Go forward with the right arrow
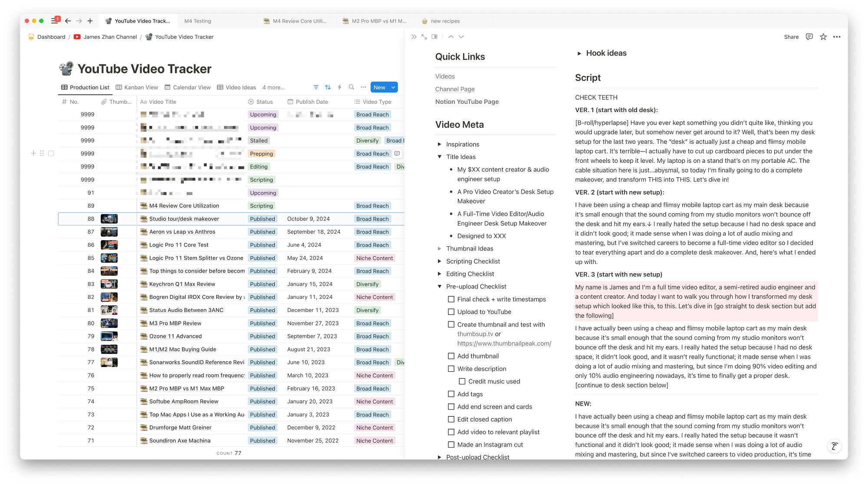Image resolution: width=868 pixels, height=486 pixels. coord(79,21)
